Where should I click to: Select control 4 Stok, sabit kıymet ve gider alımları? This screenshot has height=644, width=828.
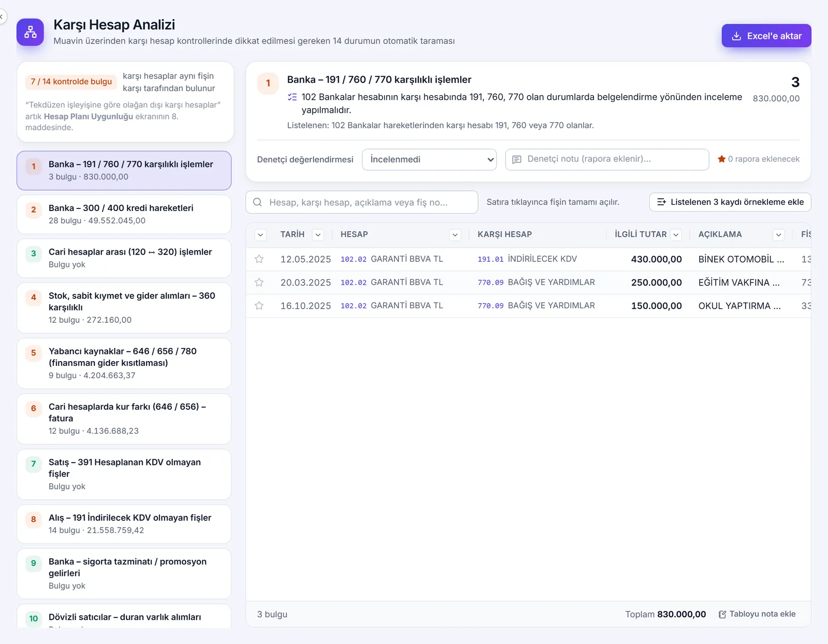coord(124,308)
